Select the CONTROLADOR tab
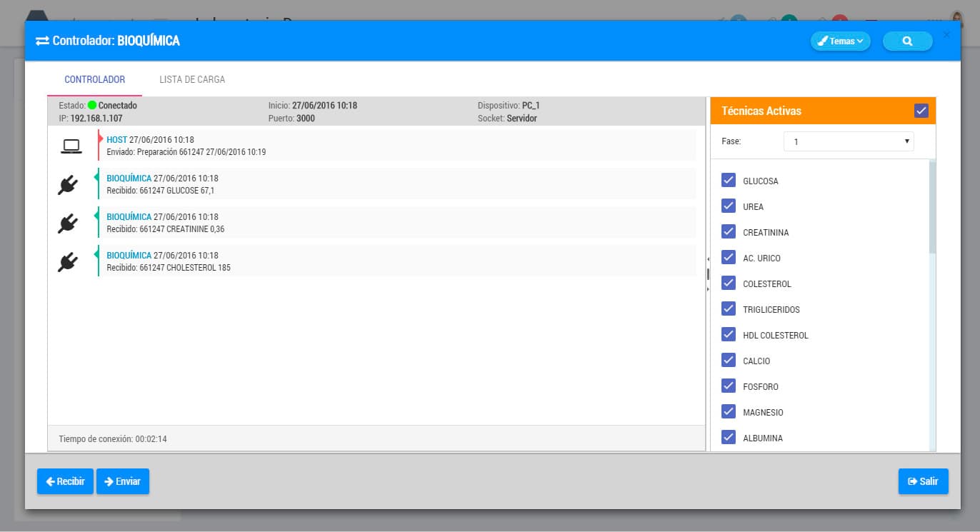The height and width of the screenshot is (532, 980). click(94, 79)
